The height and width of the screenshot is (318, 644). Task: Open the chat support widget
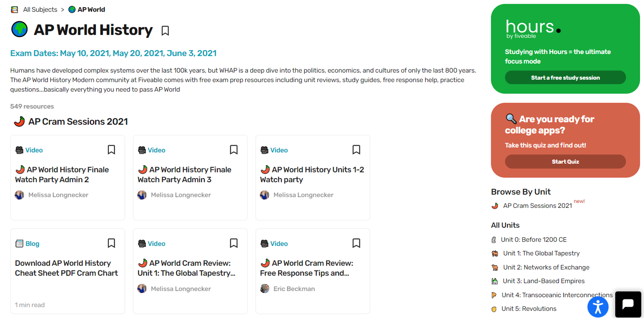coord(628,304)
